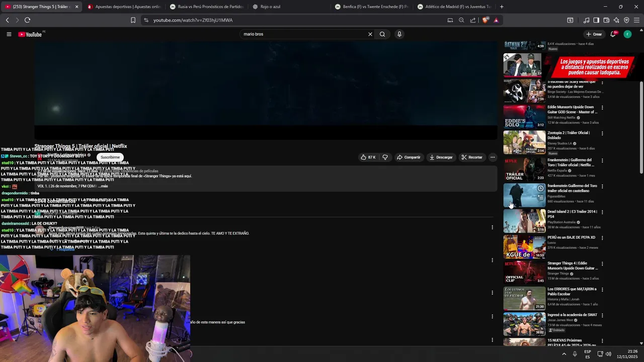Viewport: 644px width, 362px height.
Task: Open the media control music note
Action: [586, 20]
